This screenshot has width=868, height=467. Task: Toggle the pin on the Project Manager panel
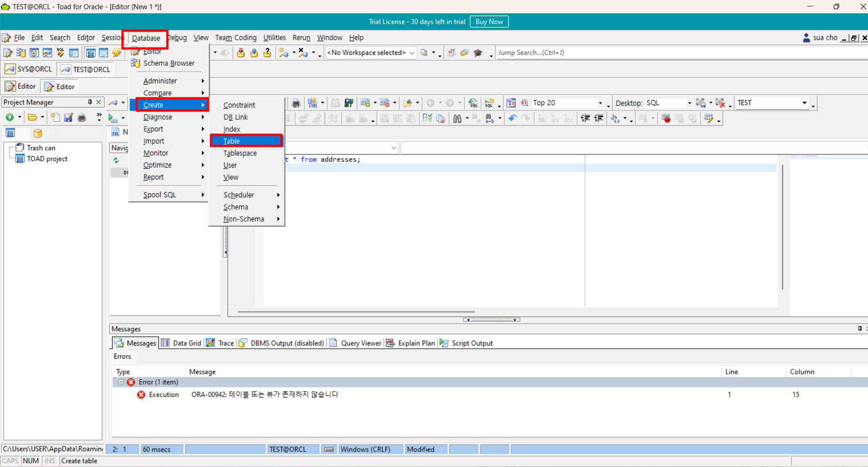(90, 102)
